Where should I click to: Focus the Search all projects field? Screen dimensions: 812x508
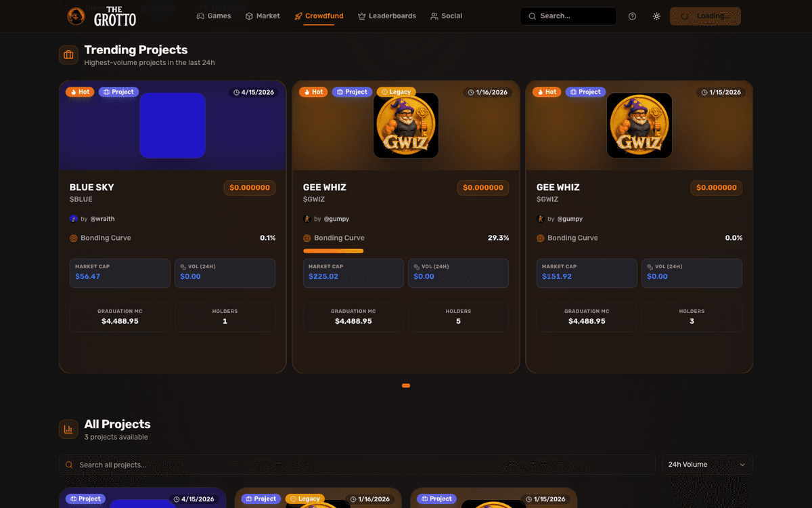tap(357, 465)
